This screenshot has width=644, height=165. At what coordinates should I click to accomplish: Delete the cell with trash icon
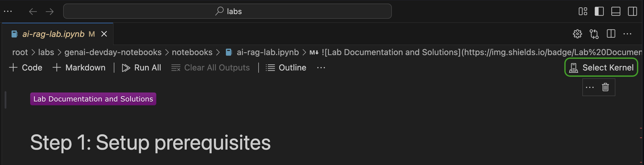tap(605, 87)
